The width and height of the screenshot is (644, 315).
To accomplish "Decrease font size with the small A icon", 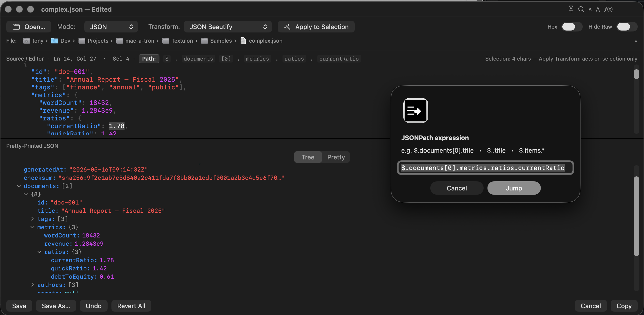I will click(590, 9).
